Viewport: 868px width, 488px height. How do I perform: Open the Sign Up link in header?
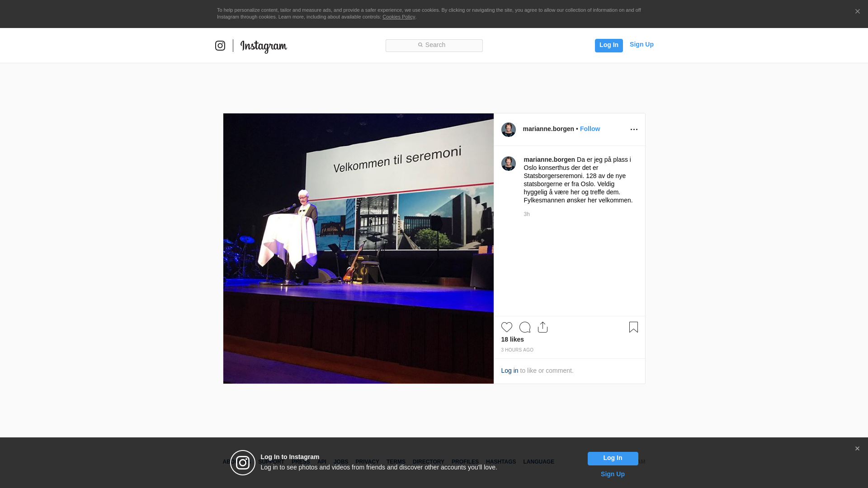[642, 44]
